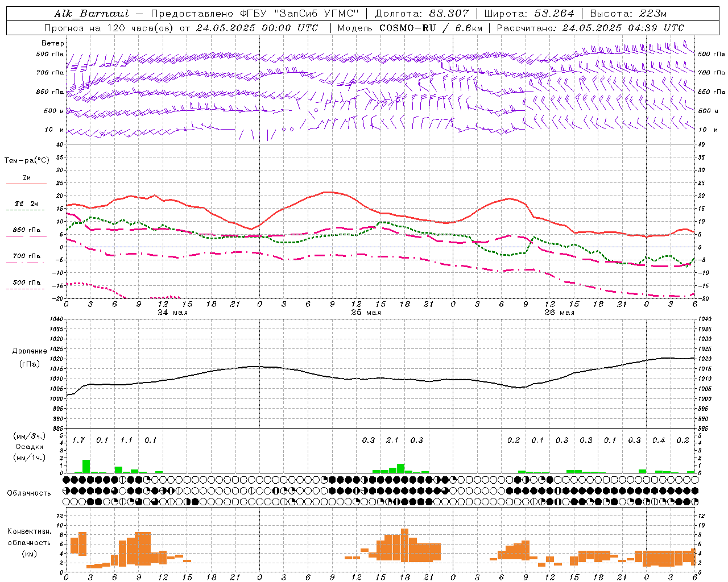
Task: Click the 24 мая date label
Action: coord(172,313)
